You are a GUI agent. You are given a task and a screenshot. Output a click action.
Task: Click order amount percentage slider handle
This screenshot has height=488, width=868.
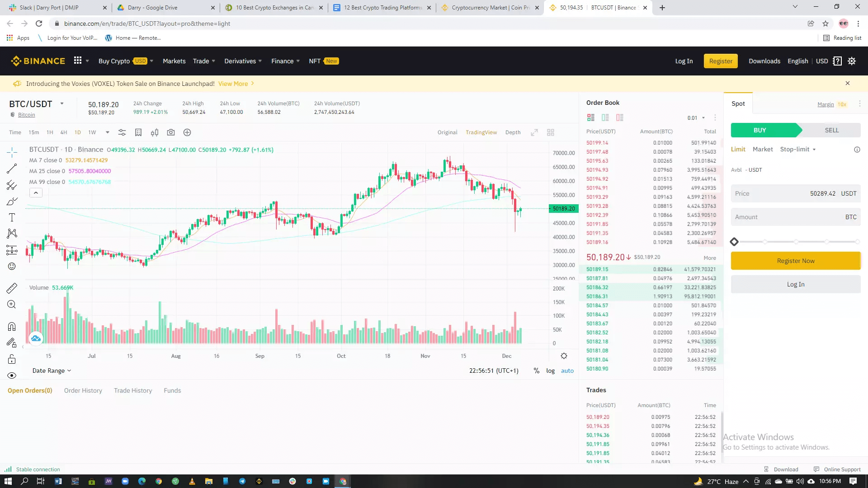[734, 242]
